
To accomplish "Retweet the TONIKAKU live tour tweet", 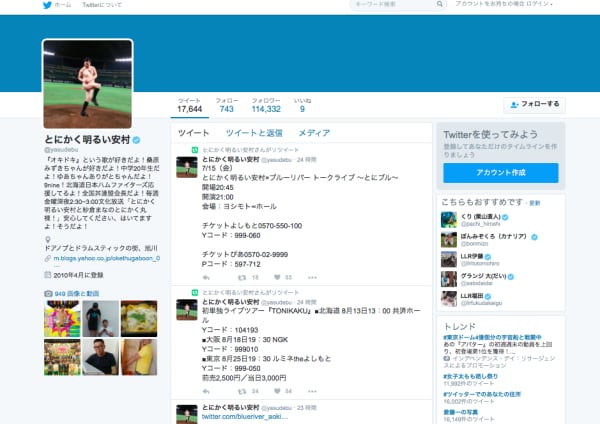I will pos(241,390).
